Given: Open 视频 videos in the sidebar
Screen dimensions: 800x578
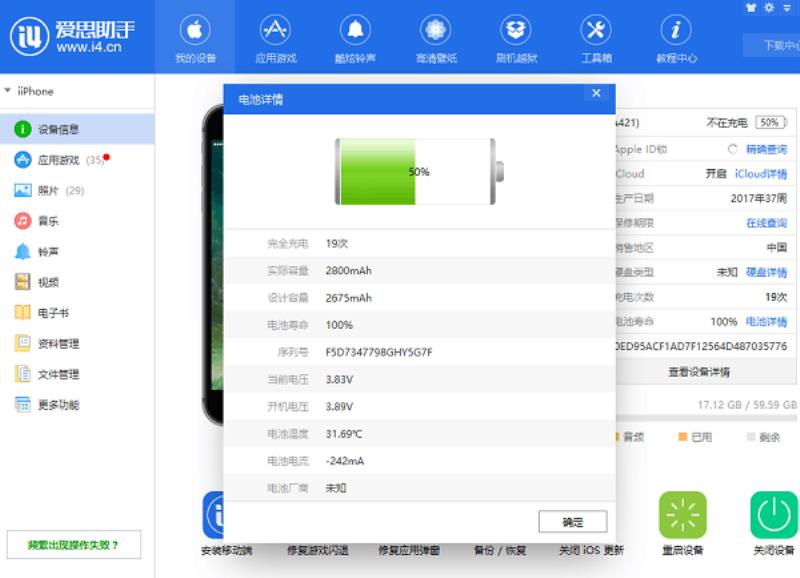Looking at the screenshot, I should (77, 282).
